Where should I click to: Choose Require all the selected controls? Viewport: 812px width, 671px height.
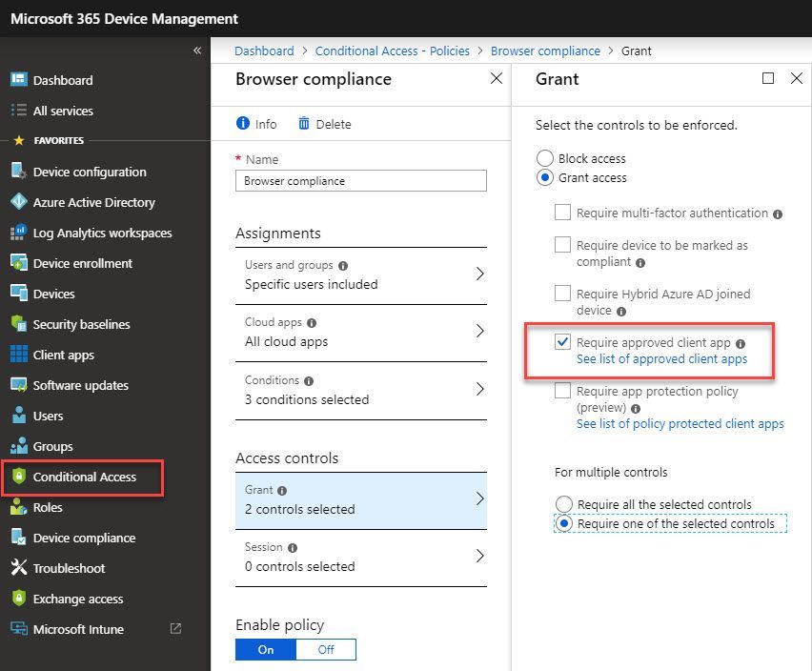564,504
